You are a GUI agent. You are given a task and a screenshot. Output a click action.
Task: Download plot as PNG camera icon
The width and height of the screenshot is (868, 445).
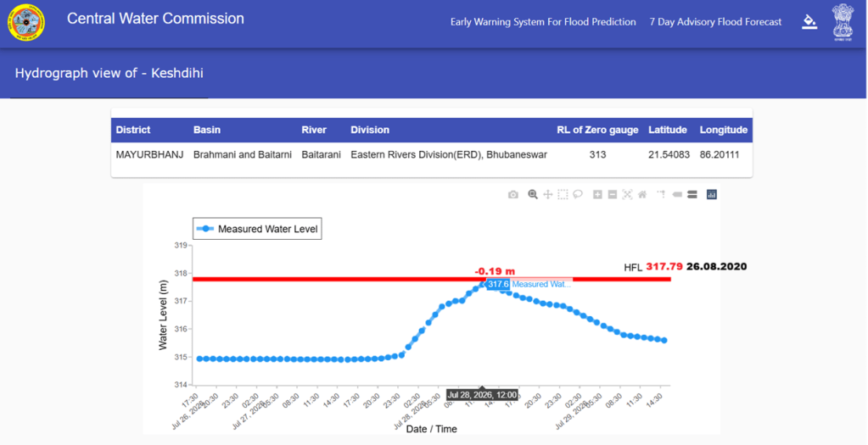[513, 195]
